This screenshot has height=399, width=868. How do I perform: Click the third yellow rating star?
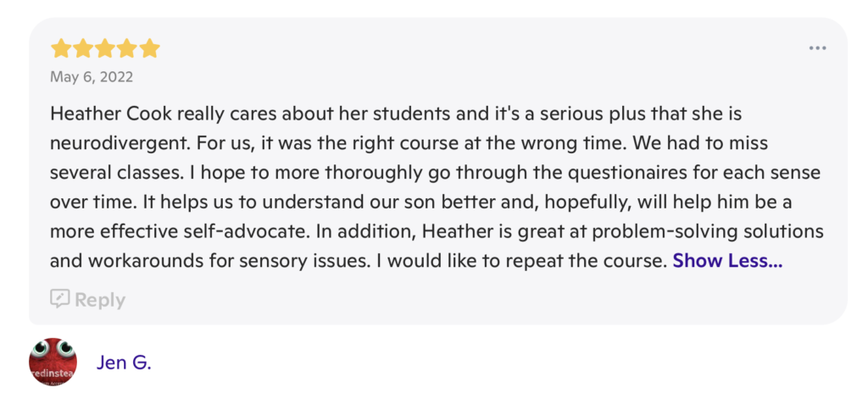click(105, 47)
